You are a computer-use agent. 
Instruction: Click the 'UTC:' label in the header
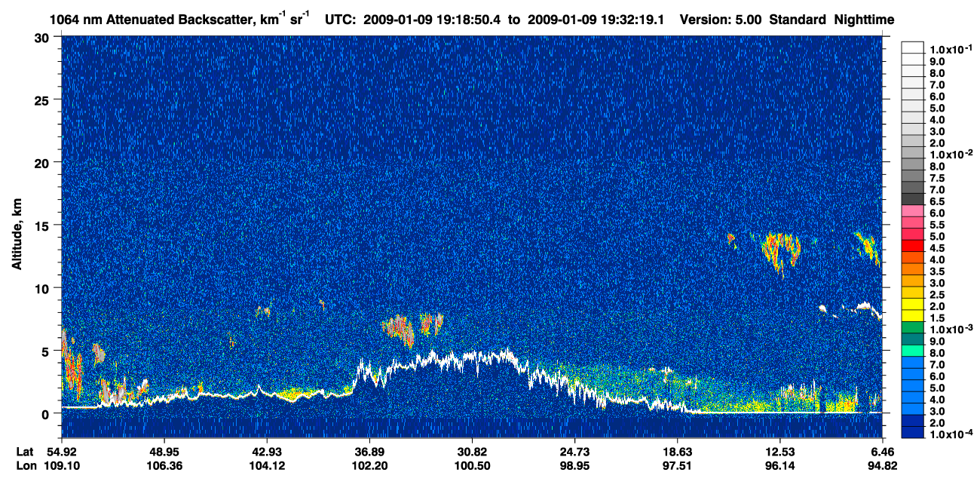[x=341, y=18]
